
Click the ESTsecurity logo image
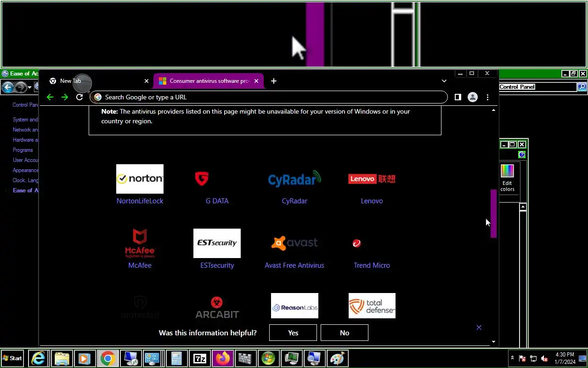pos(217,243)
